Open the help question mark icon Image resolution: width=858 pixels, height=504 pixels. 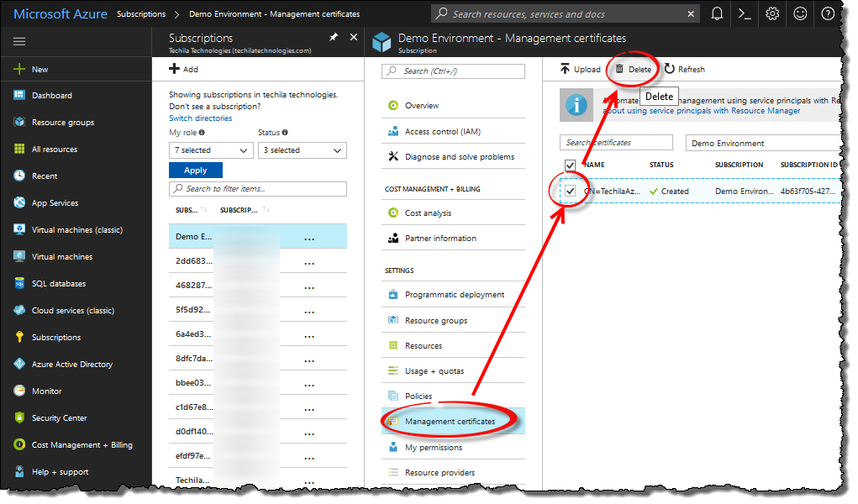[828, 13]
